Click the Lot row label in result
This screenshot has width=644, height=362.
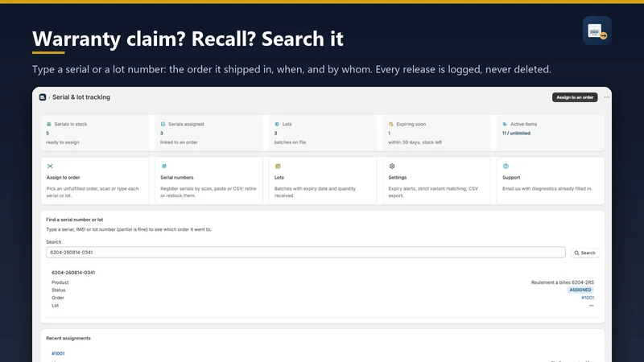pos(55,306)
